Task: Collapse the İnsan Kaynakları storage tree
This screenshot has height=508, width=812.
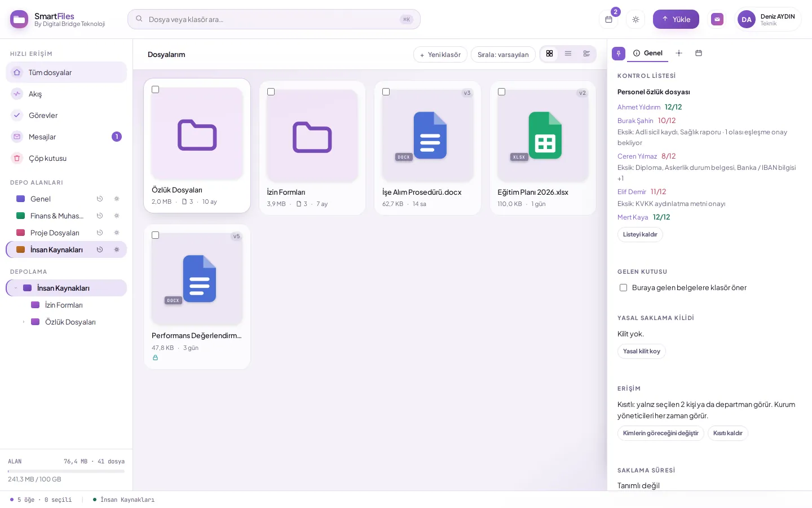Action: pos(16,288)
